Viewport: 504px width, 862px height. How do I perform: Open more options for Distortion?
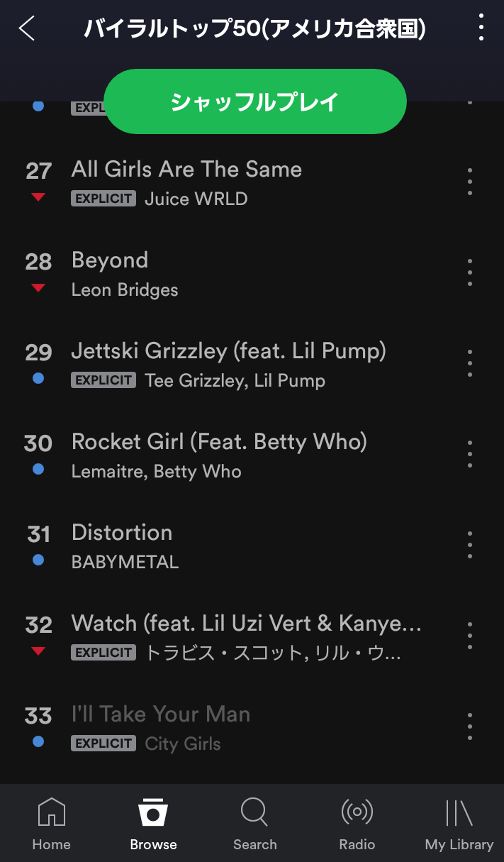pyautogui.click(x=469, y=545)
